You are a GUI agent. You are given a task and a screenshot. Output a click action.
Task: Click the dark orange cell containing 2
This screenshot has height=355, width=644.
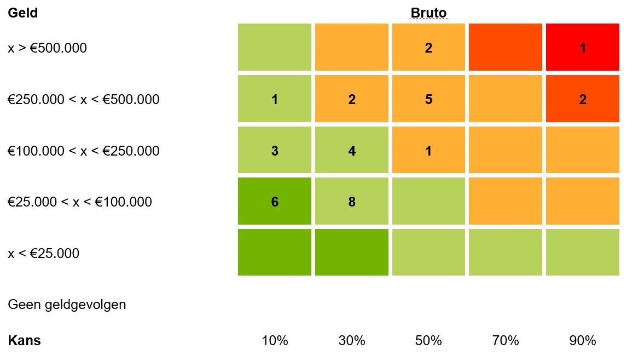tap(582, 99)
